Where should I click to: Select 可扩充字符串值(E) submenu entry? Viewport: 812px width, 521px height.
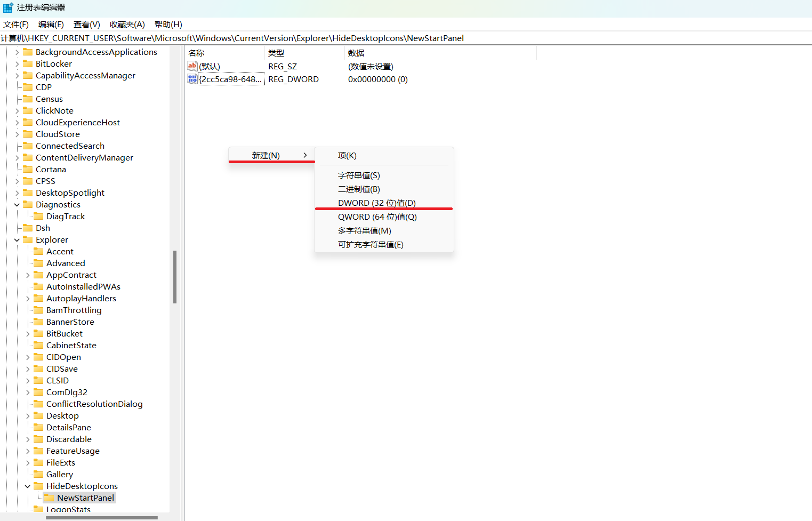[x=383, y=244]
